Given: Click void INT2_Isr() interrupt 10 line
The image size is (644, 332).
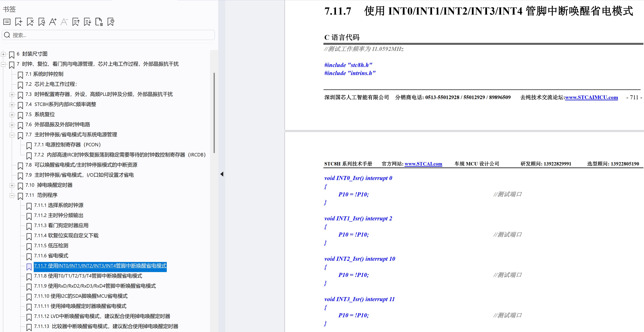Looking at the screenshot, I should click(360, 259).
